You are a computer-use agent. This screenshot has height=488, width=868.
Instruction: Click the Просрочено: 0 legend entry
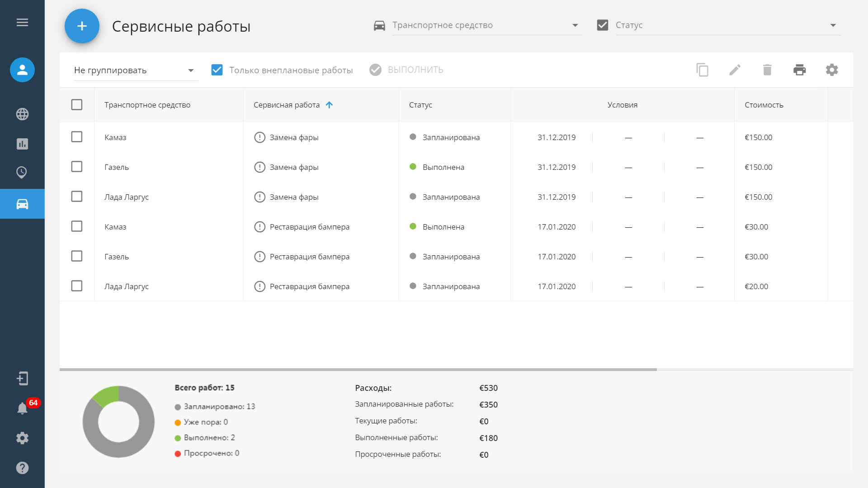click(x=207, y=453)
